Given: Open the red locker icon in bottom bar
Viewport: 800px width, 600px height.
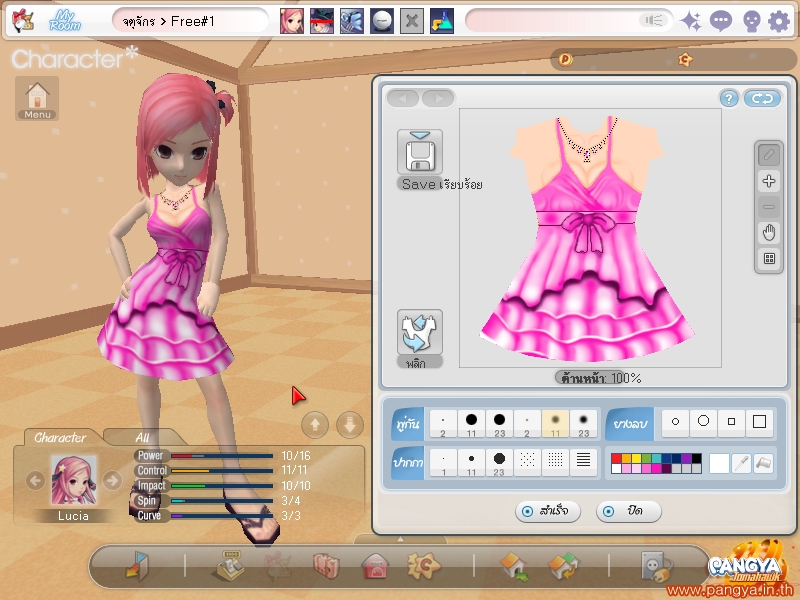Looking at the screenshot, I should (376, 566).
